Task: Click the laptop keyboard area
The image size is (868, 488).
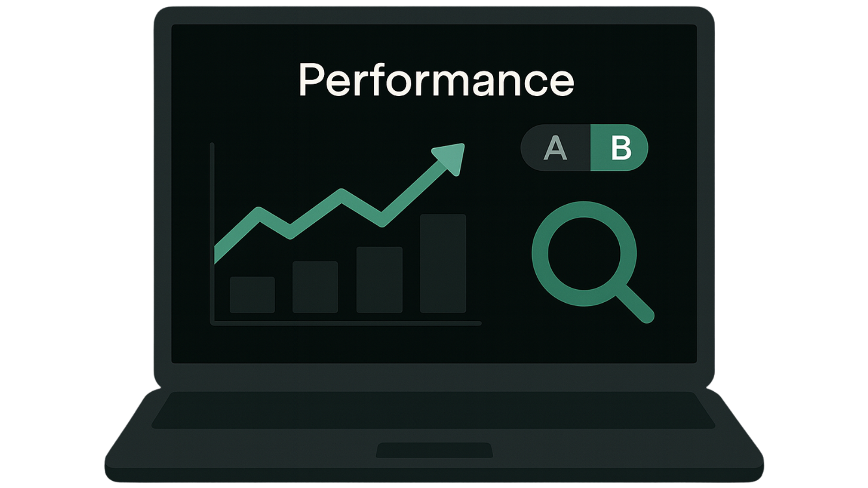Action: [433, 410]
